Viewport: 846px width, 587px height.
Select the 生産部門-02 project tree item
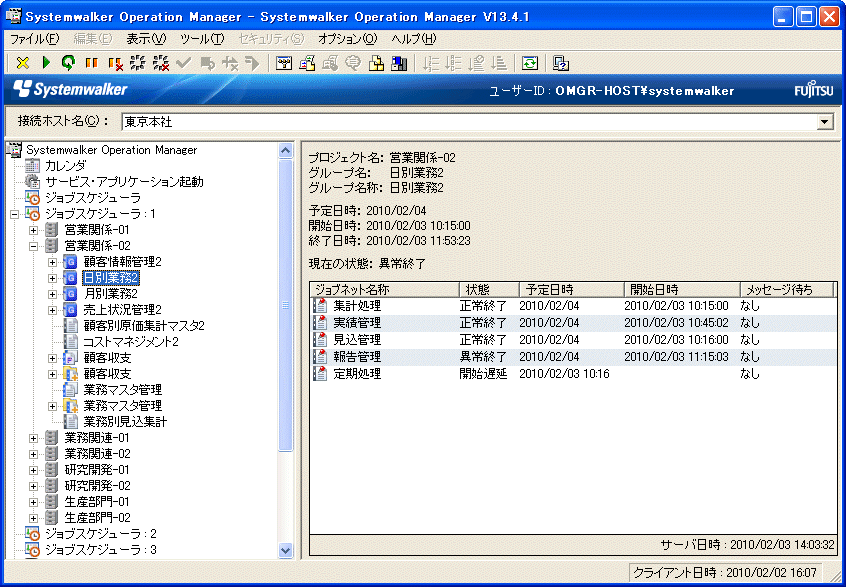click(97, 518)
